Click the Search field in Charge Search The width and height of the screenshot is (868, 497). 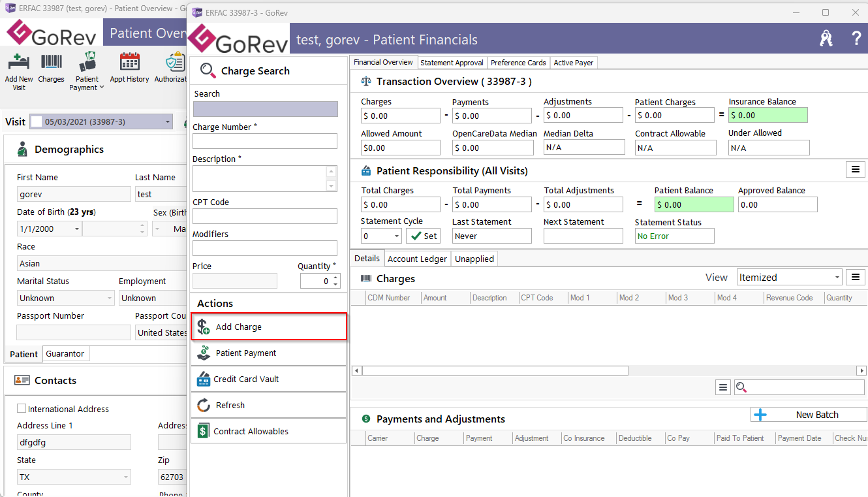(x=265, y=109)
